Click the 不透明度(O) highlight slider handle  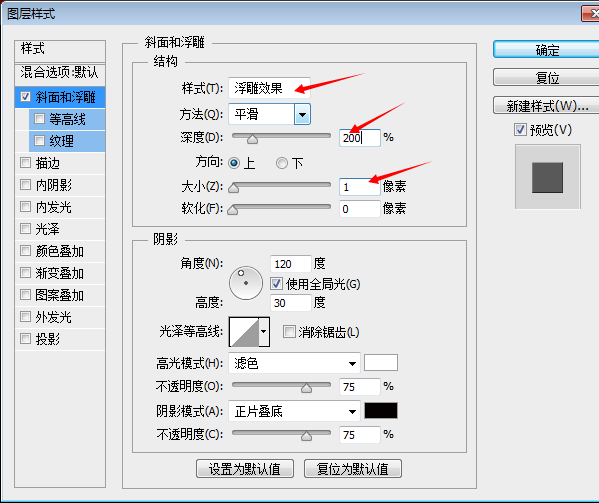[306, 388]
